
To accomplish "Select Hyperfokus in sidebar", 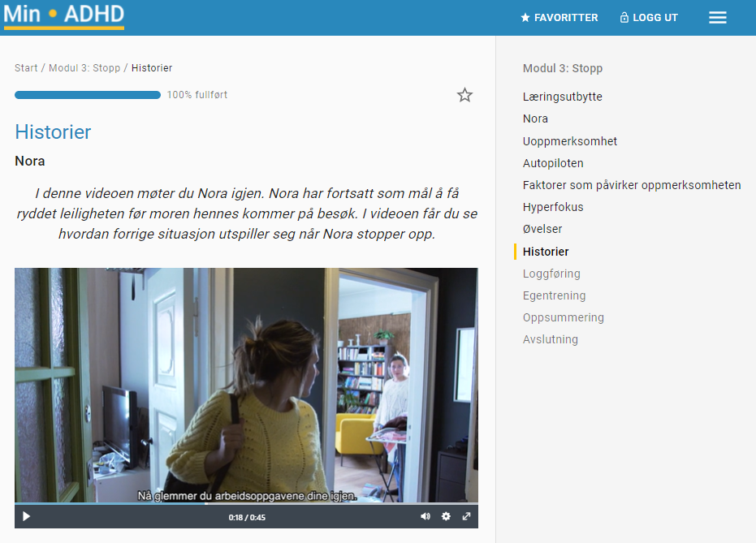I will click(x=553, y=207).
